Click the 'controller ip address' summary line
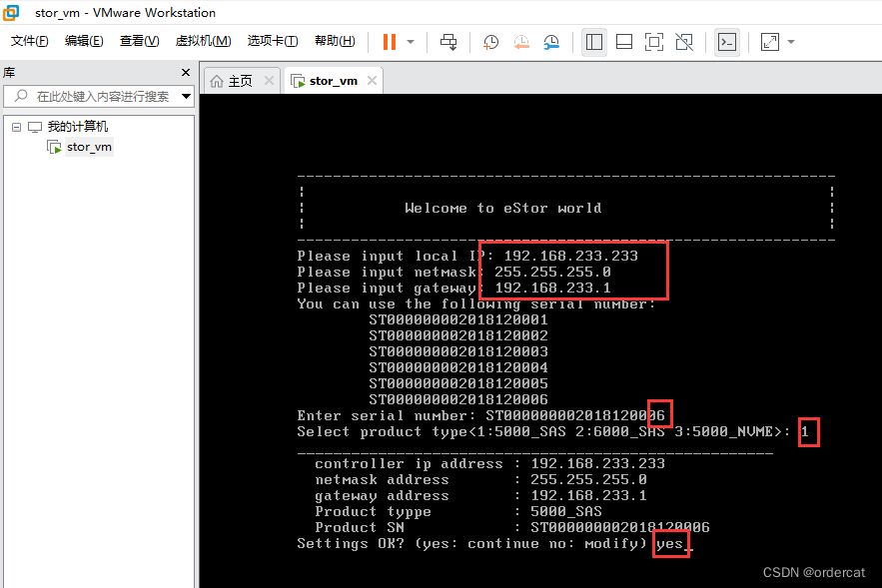The height and width of the screenshot is (588, 882). 489,464
